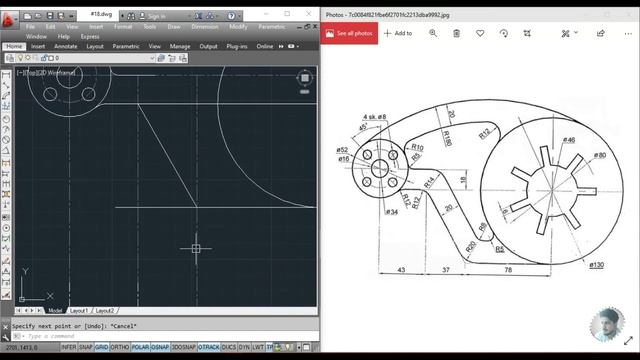Toggle LWT lineweight in status bar
The width and height of the screenshot is (640, 360).
pos(258,347)
